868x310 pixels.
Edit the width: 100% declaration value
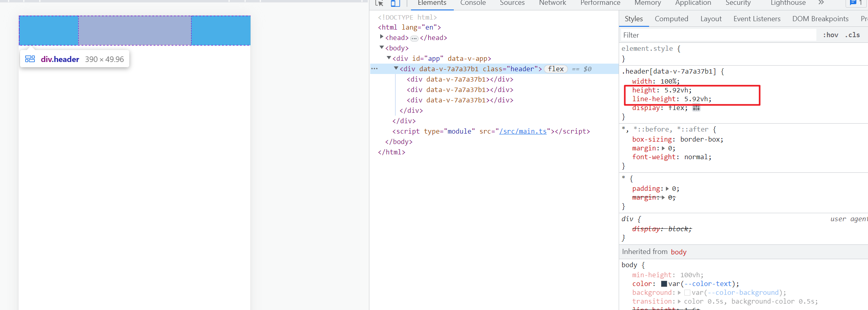pyautogui.click(x=668, y=82)
